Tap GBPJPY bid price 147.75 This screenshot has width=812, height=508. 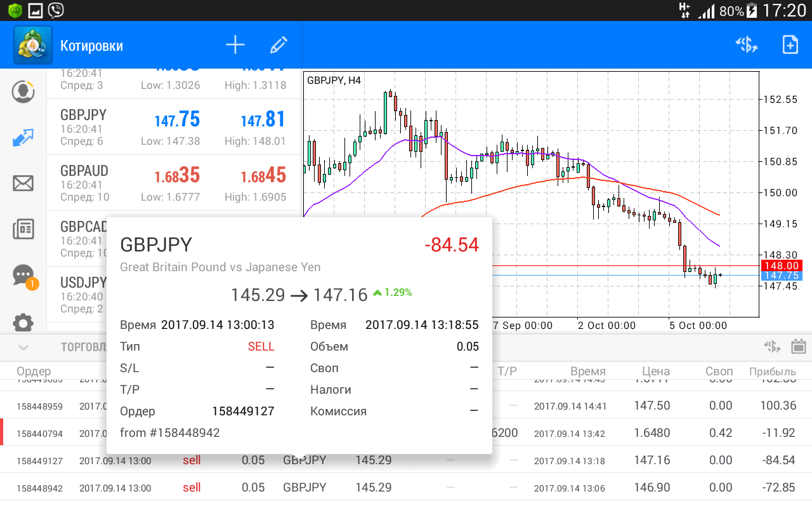pyautogui.click(x=177, y=119)
